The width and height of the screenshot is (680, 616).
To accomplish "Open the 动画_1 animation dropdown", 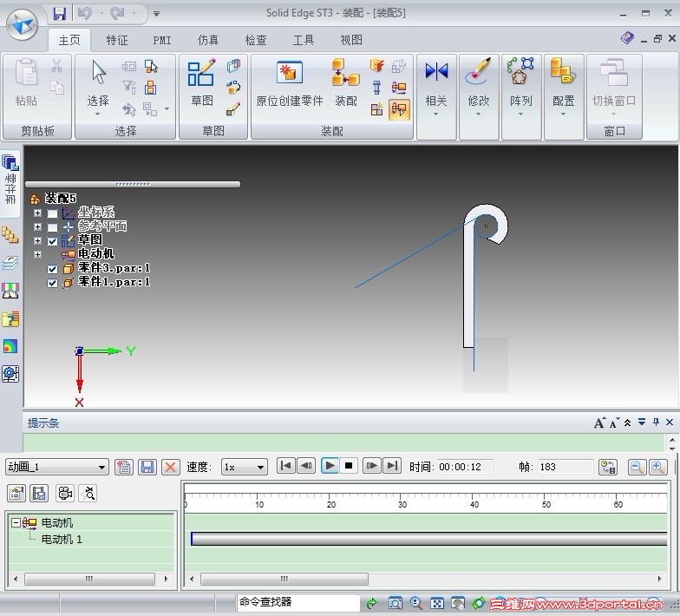I will click(x=101, y=467).
